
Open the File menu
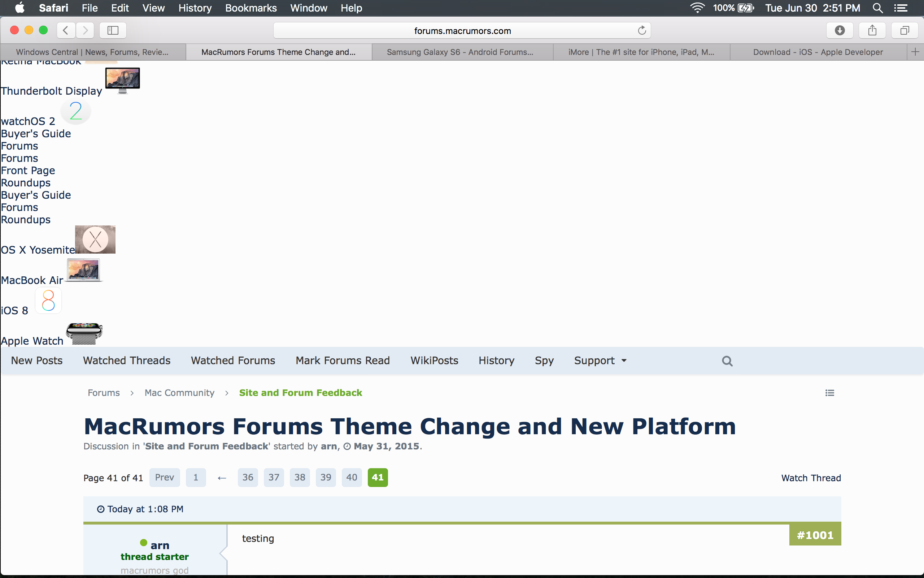[x=90, y=8]
